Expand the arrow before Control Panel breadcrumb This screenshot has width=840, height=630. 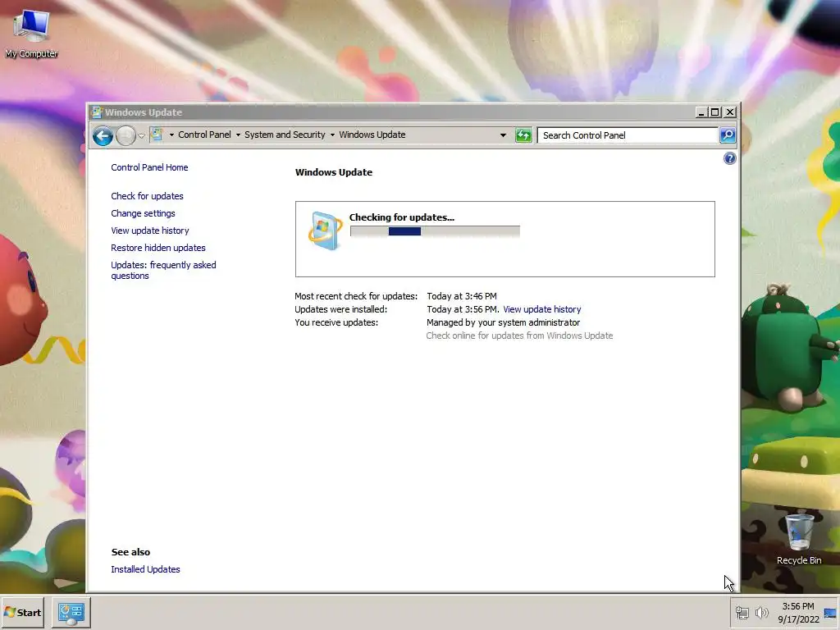[171, 135]
